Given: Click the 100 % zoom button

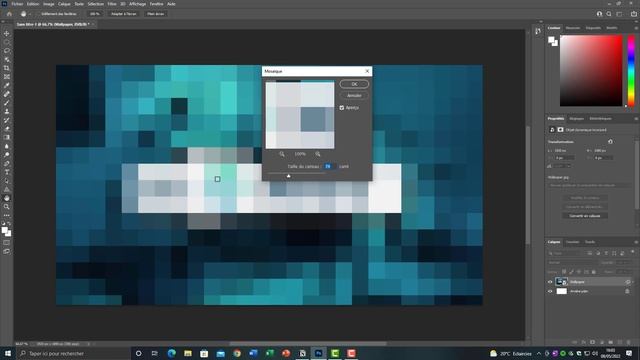Looking at the screenshot, I should (95, 14).
